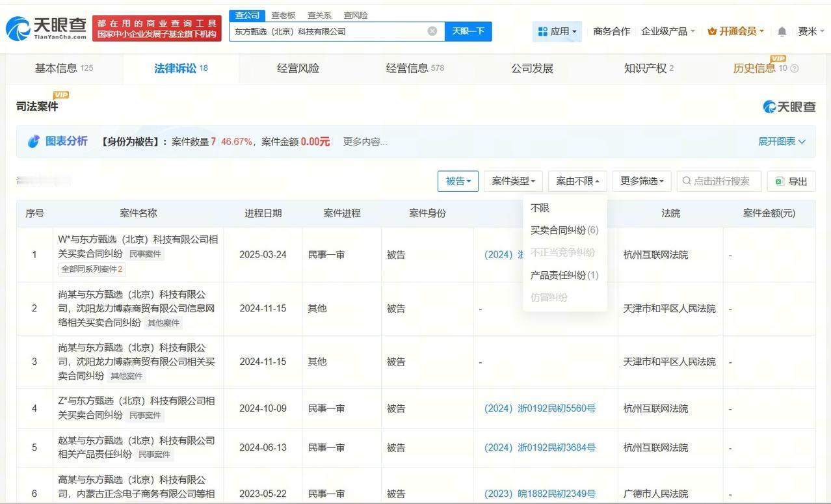
Task: Switch to 查关系 search tab
Action: point(319,15)
